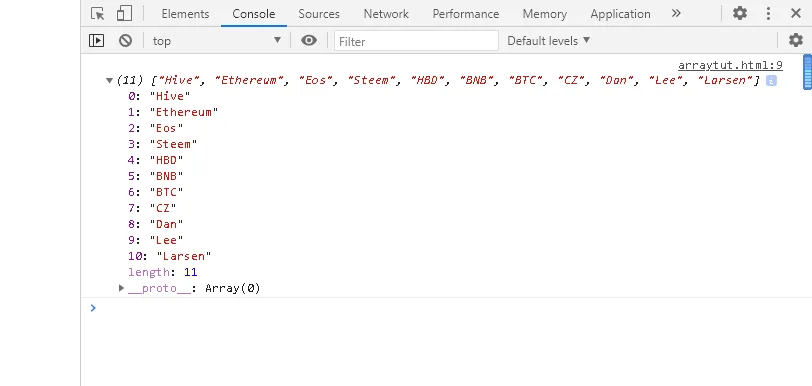Select the Console tab
This screenshot has width=812, height=386.
254,14
